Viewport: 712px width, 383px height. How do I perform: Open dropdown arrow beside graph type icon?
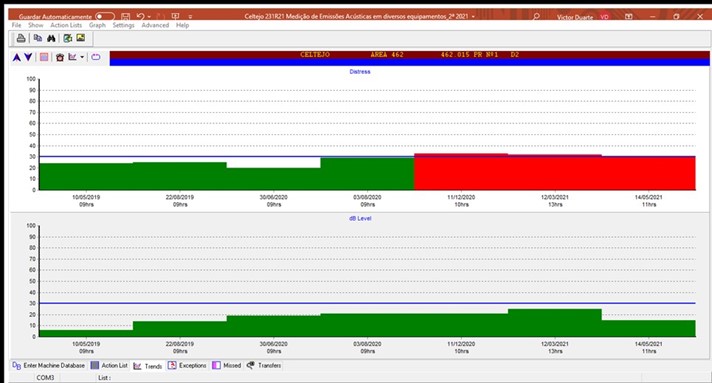(x=82, y=57)
